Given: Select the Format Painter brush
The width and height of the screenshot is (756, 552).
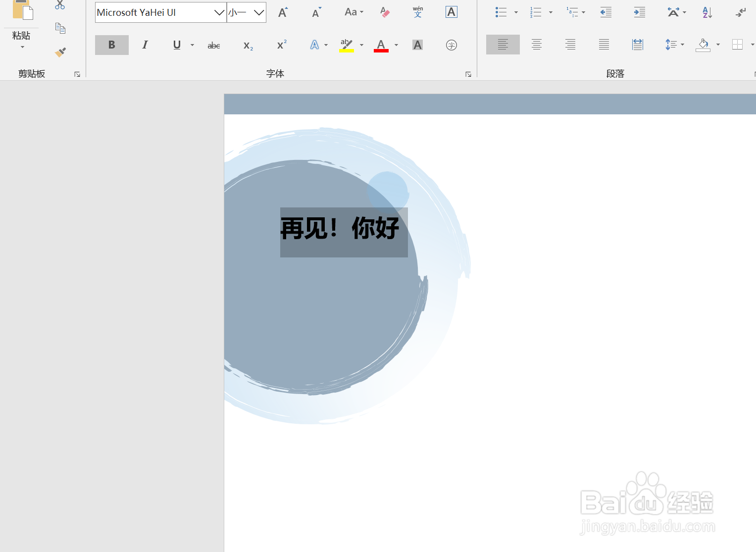Looking at the screenshot, I should (x=60, y=52).
